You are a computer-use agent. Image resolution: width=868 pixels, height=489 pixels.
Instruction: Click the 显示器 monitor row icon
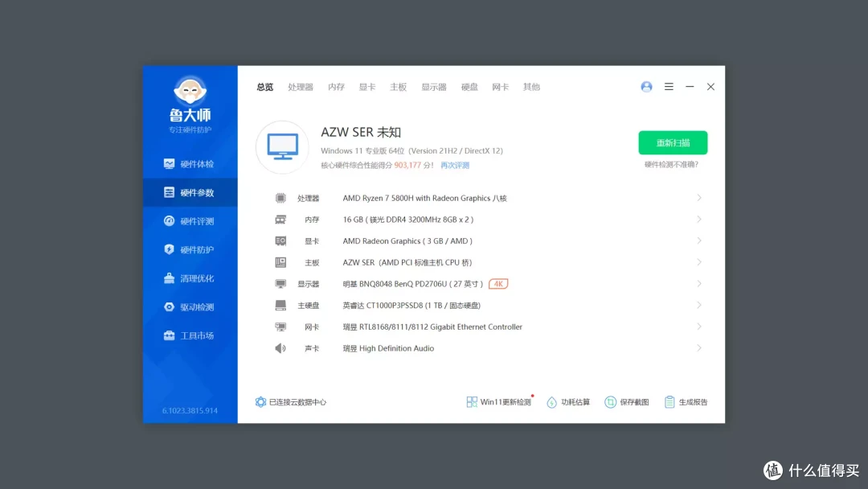coord(280,284)
